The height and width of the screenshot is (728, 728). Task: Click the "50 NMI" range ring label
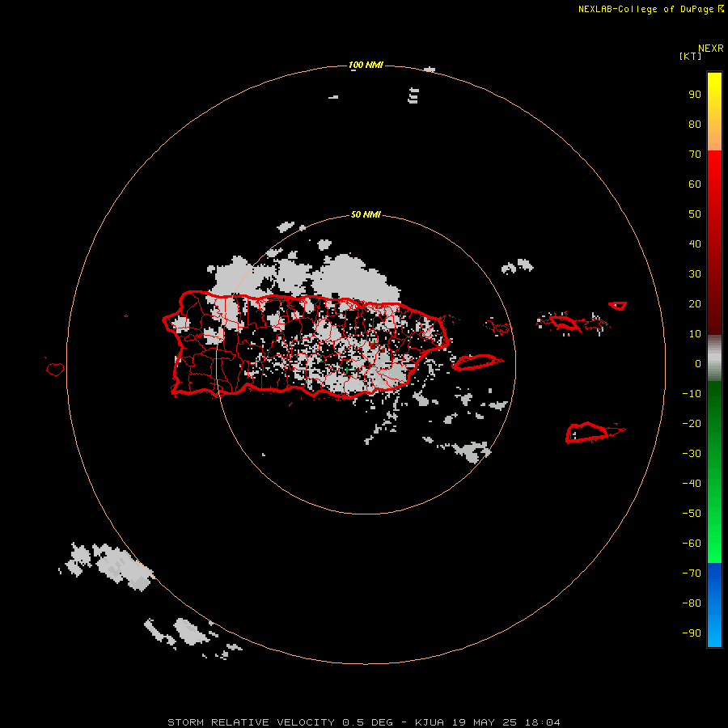[366, 214]
